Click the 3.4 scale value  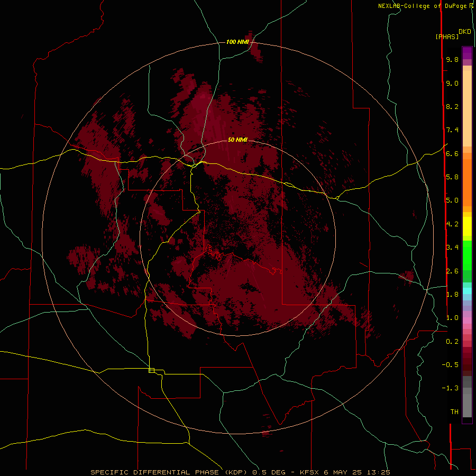[x=452, y=248]
